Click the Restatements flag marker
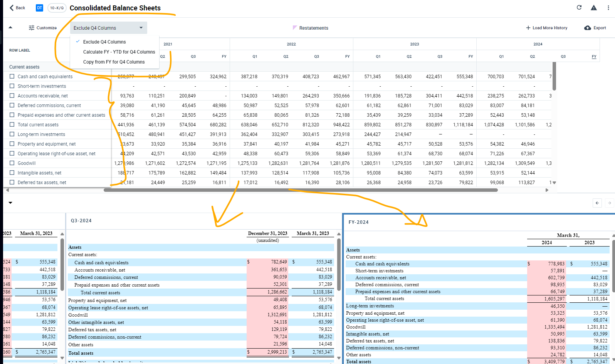Screen dimensions: 615x364 (x=295, y=28)
